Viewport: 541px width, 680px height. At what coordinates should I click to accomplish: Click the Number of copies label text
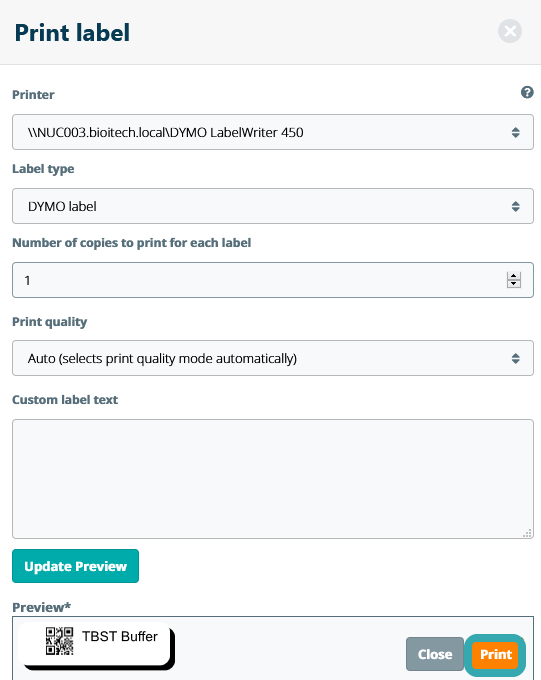coord(131,243)
